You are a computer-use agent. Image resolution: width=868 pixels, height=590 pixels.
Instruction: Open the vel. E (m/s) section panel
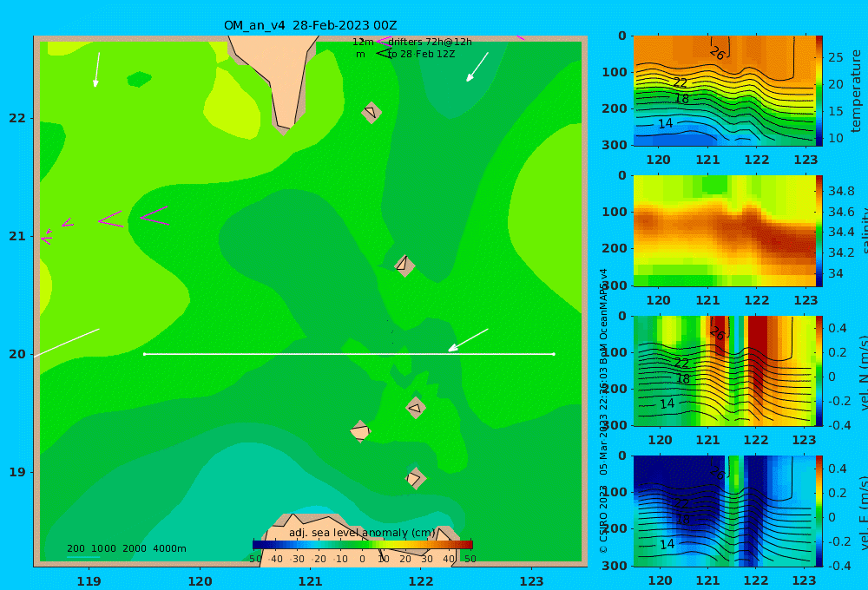(724, 511)
